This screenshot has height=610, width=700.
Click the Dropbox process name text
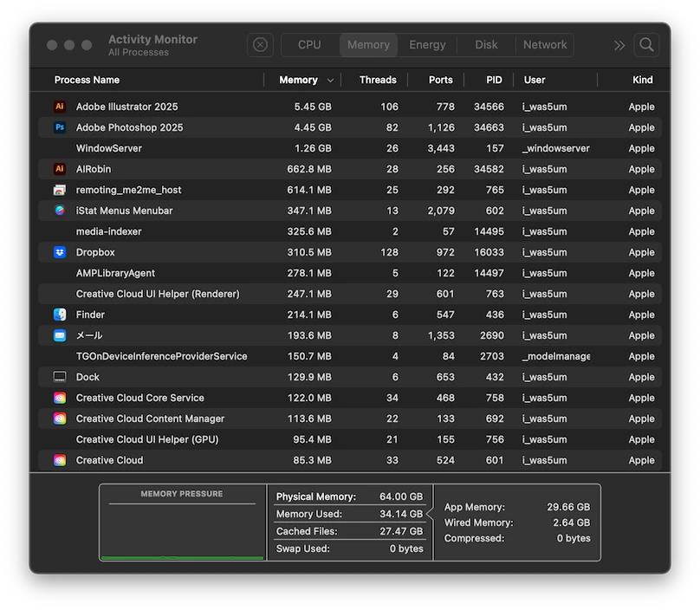click(x=95, y=252)
